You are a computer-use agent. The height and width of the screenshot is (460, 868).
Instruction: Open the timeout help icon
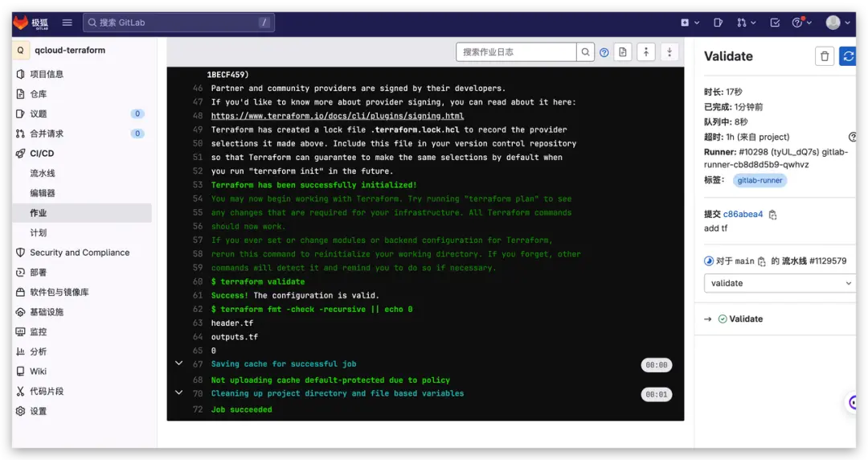[x=853, y=137]
